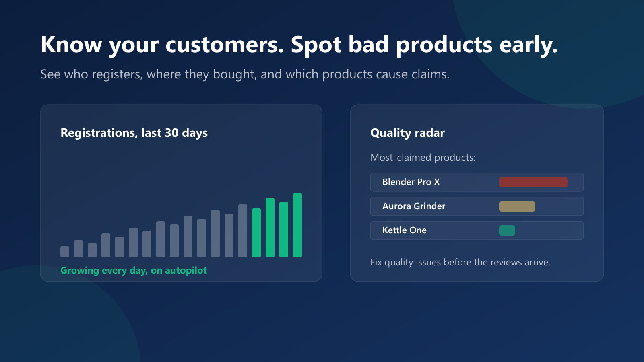Click the tan Aurora Grinder claims bar
Image resolution: width=644 pixels, height=362 pixels.
[517, 206]
